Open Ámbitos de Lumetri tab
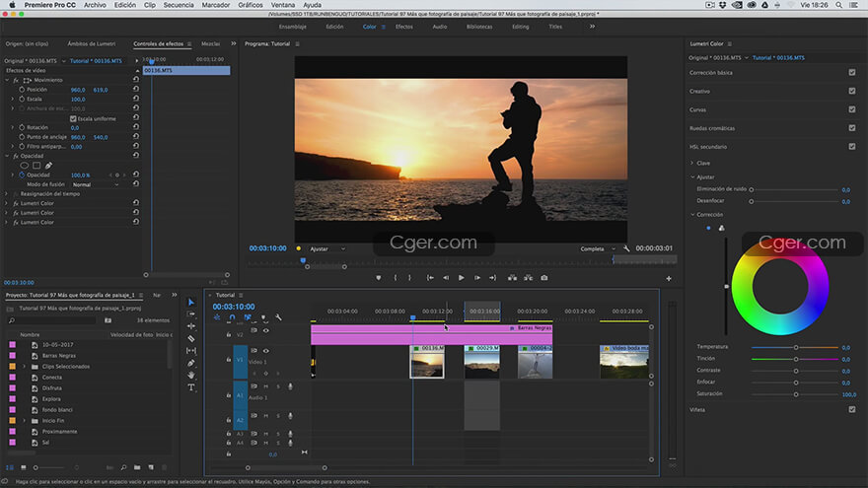Viewport: 868px width, 488px height. tap(92, 43)
